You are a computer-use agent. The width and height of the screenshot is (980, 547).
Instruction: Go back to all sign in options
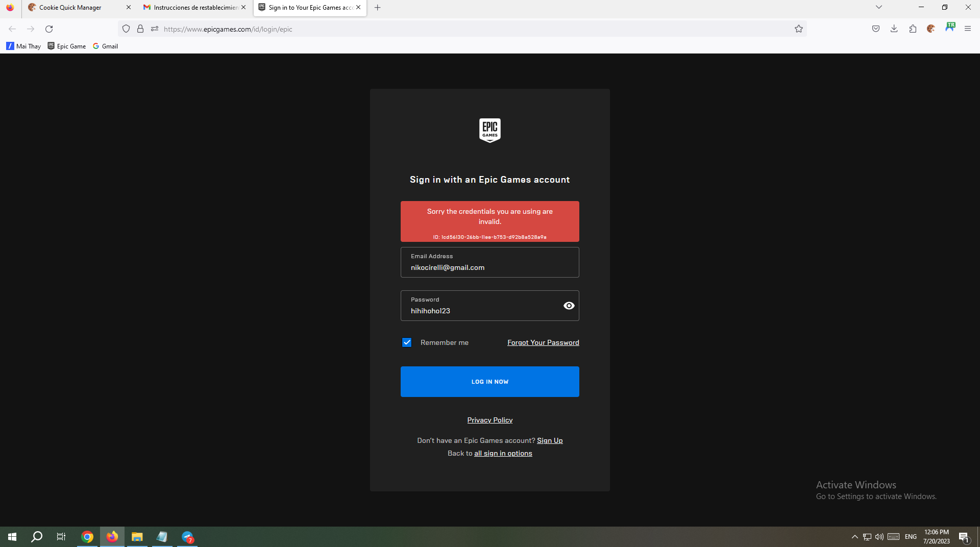pyautogui.click(x=503, y=453)
